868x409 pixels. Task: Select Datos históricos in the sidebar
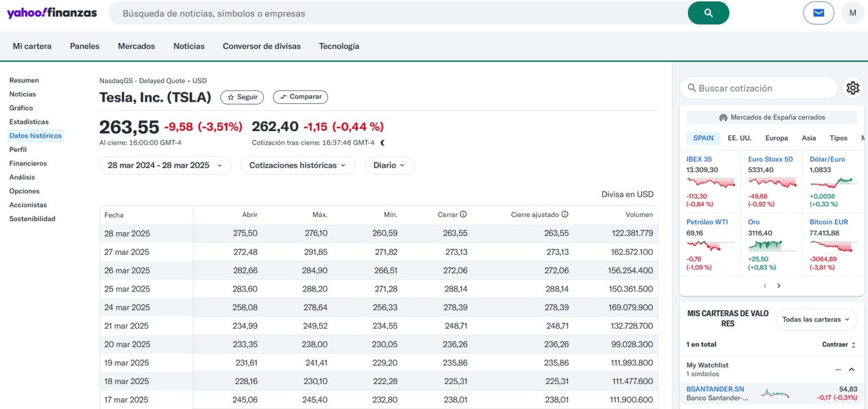(36, 136)
